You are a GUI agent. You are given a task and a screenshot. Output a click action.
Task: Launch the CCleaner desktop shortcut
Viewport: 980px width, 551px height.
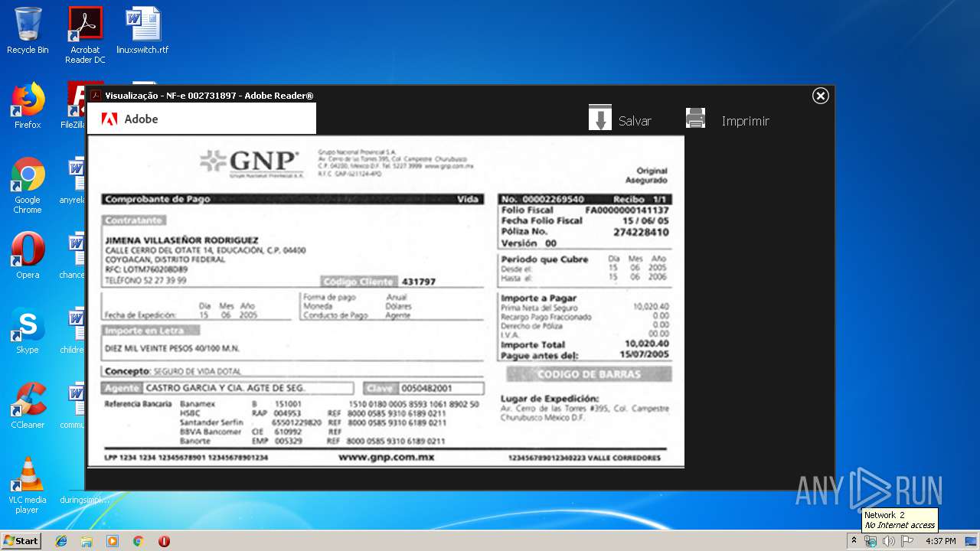(28, 406)
